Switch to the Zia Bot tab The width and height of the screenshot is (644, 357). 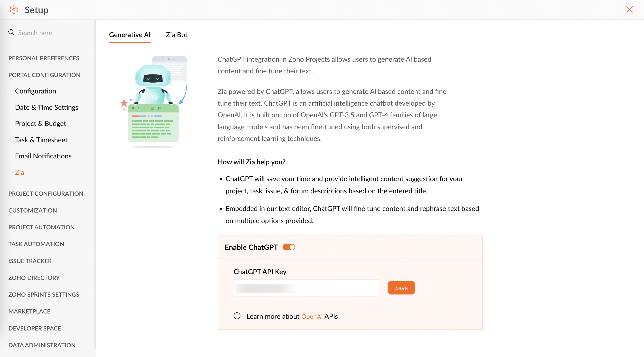[176, 35]
